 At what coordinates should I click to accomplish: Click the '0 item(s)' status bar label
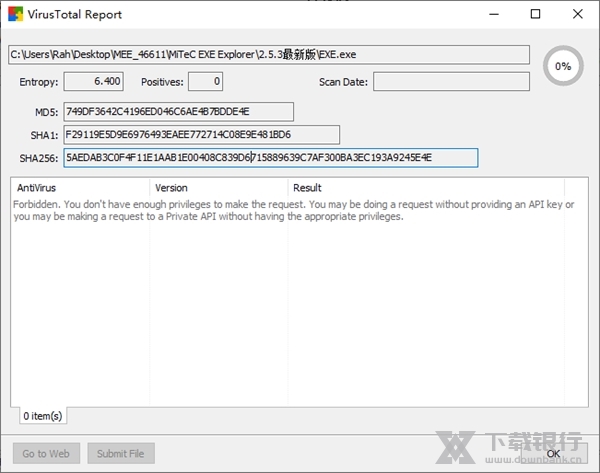coord(42,415)
